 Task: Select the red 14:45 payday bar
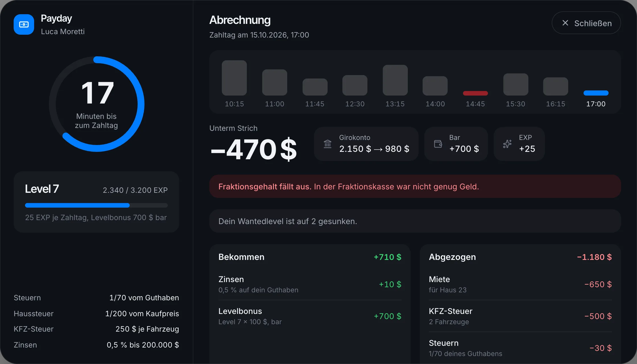(x=475, y=93)
